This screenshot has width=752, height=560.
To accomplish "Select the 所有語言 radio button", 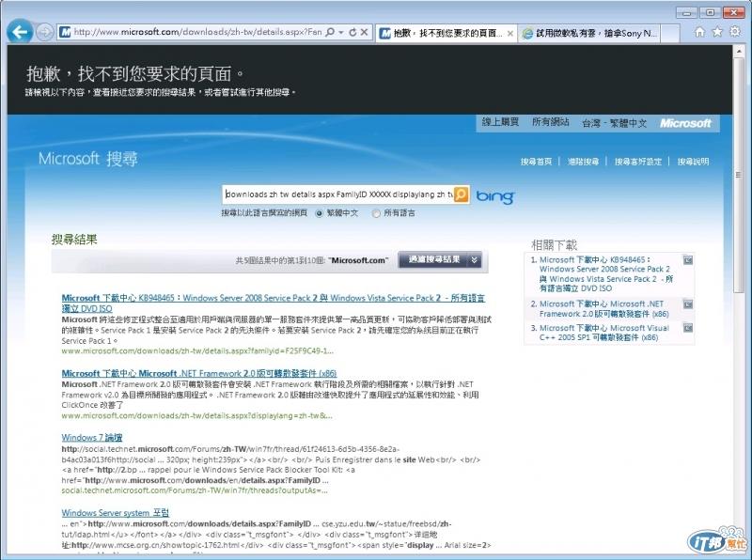I will [x=377, y=213].
